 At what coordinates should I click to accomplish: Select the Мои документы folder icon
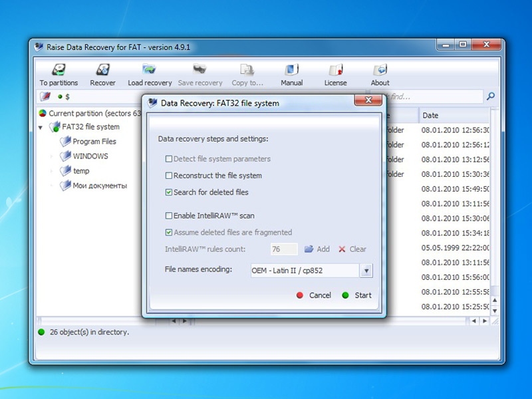[65, 186]
